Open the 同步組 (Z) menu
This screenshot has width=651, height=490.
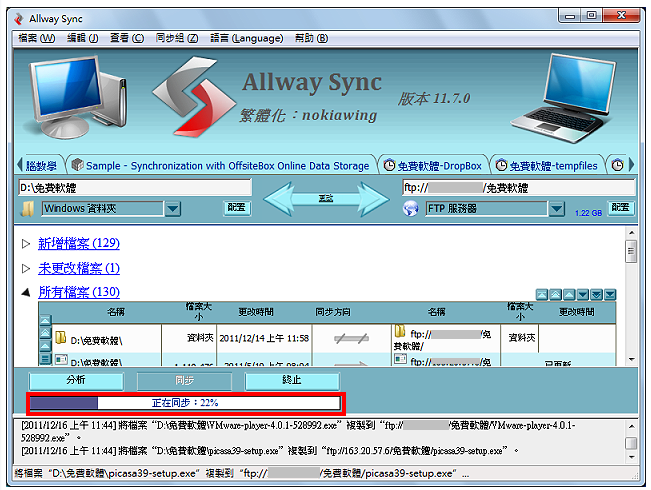point(177,39)
